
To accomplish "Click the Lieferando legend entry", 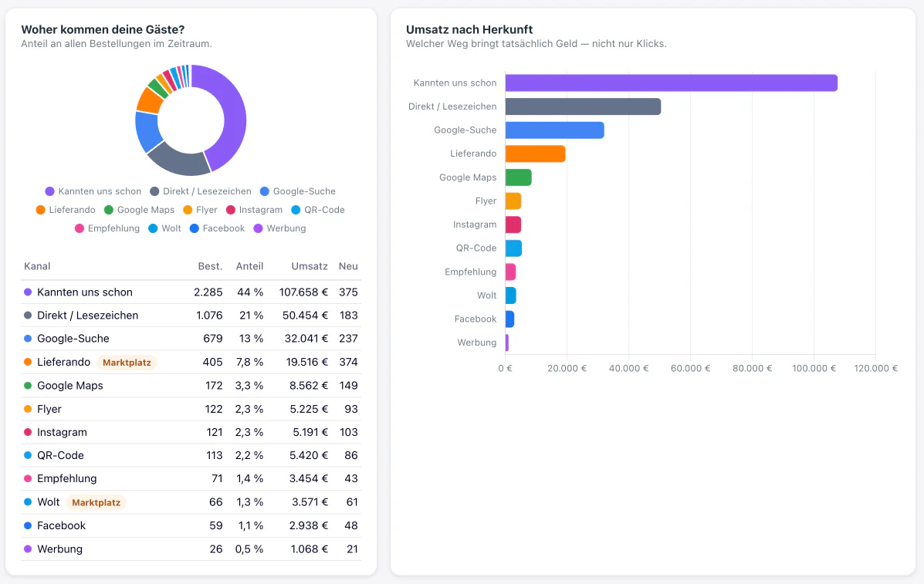I will [x=66, y=210].
